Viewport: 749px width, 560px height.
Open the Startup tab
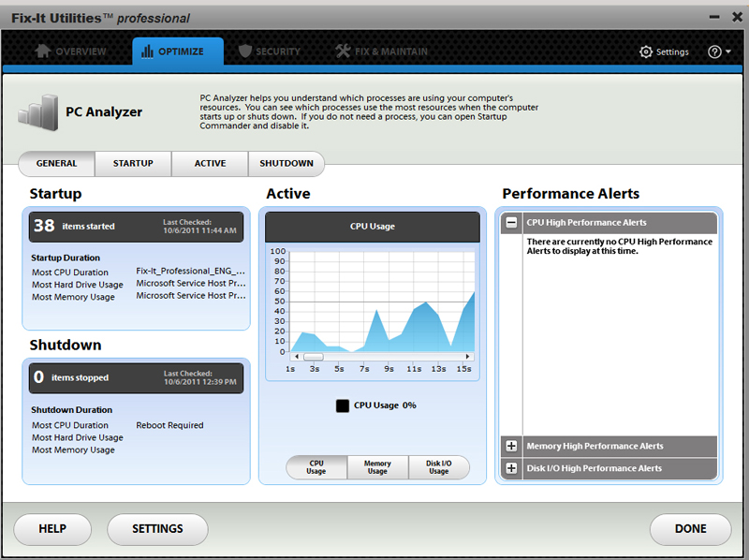pyautogui.click(x=133, y=164)
